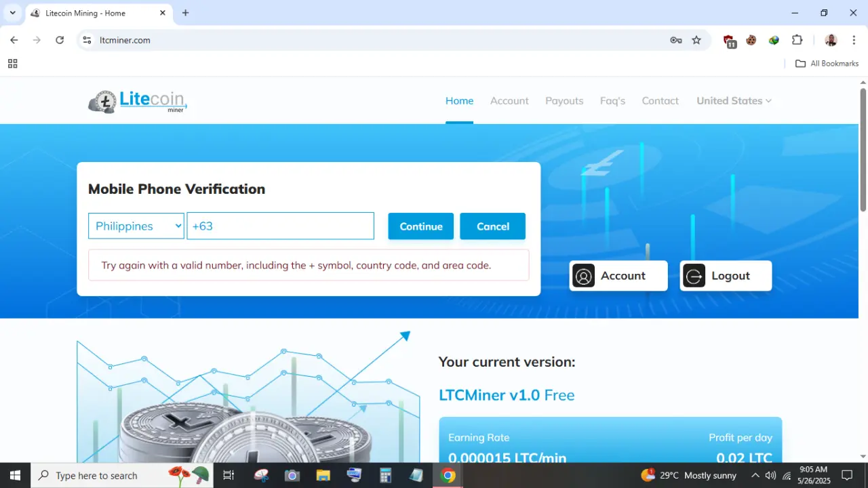Select the Litecoin Mining - Home tab
This screenshot has height=488, width=868.
(x=99, y=13)
